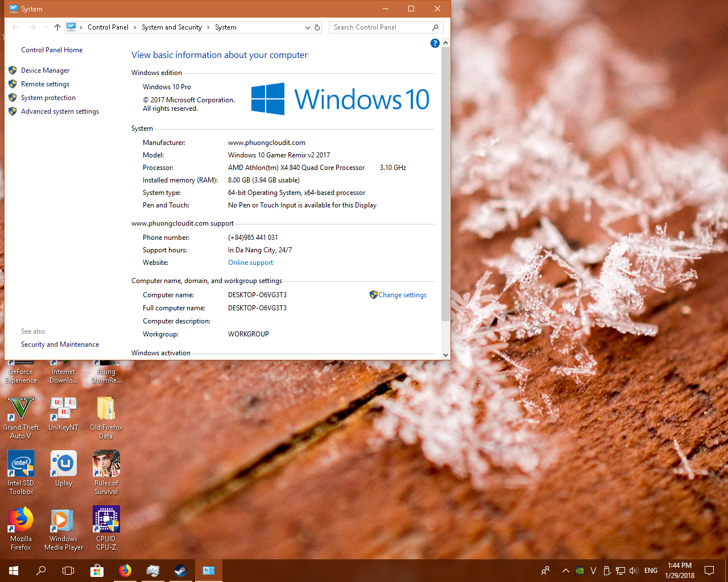This screenshot has height=582, width=728.
Task: Open the network tray icon
Action: [x=621, y=571]
